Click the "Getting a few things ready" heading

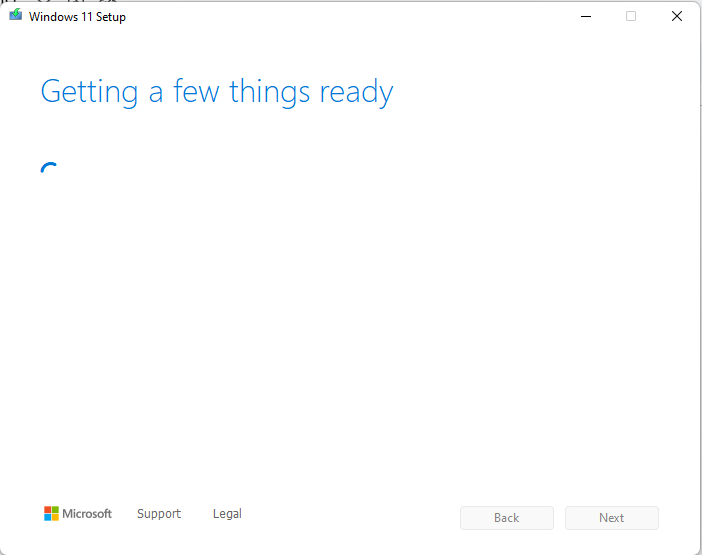[217, 92]
